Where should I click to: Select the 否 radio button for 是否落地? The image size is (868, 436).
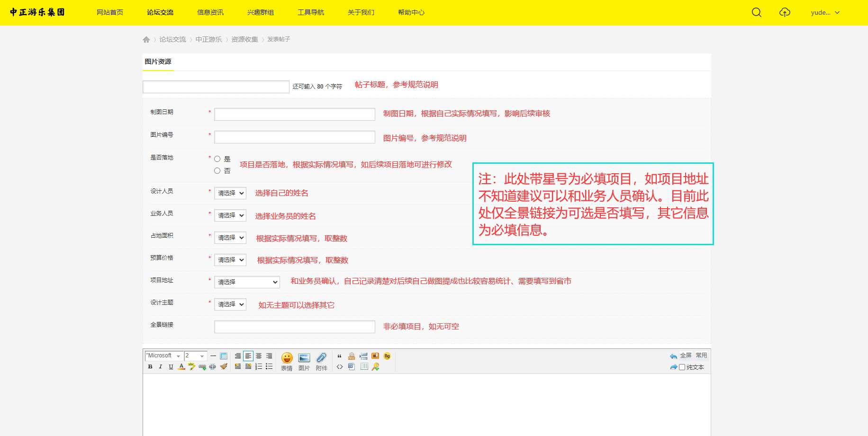[217, 170]
